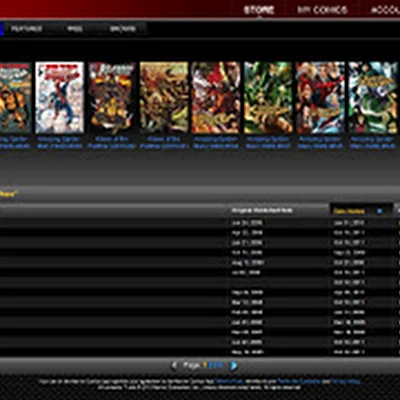This screenshot has width=400, height=400.
Task: Click the title link under the white Spider-Man cover
Action: pos(60,143)
